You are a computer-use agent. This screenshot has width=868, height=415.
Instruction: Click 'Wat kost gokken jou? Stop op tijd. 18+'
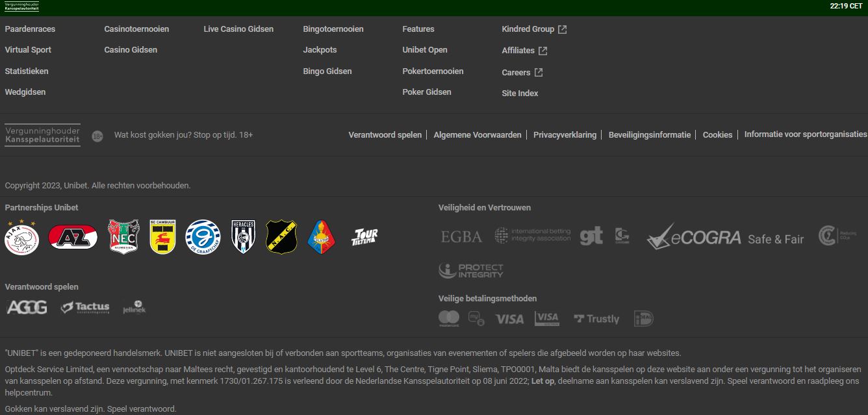[183, 135]
